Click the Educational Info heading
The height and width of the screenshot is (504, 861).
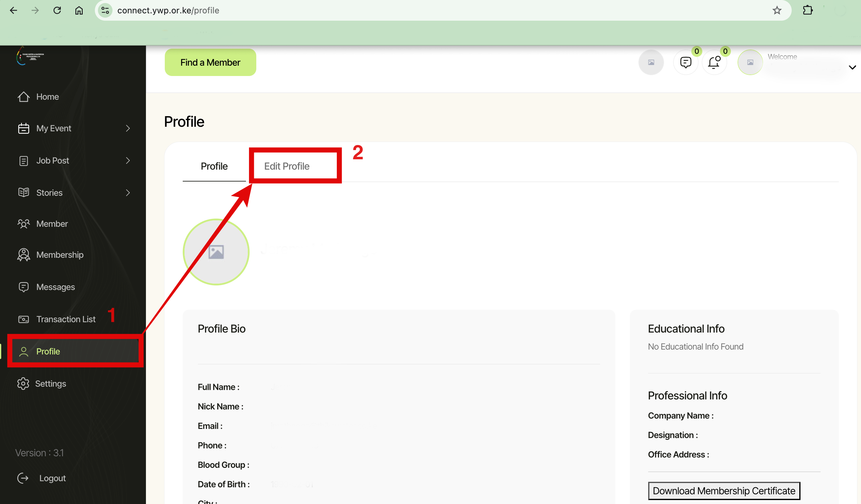pos(686,329)
